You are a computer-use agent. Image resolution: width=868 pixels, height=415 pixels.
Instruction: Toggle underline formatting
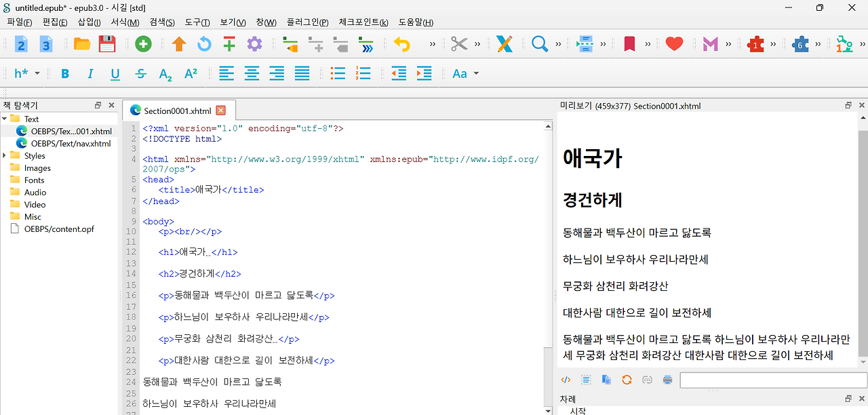click(x=115, y=73)
